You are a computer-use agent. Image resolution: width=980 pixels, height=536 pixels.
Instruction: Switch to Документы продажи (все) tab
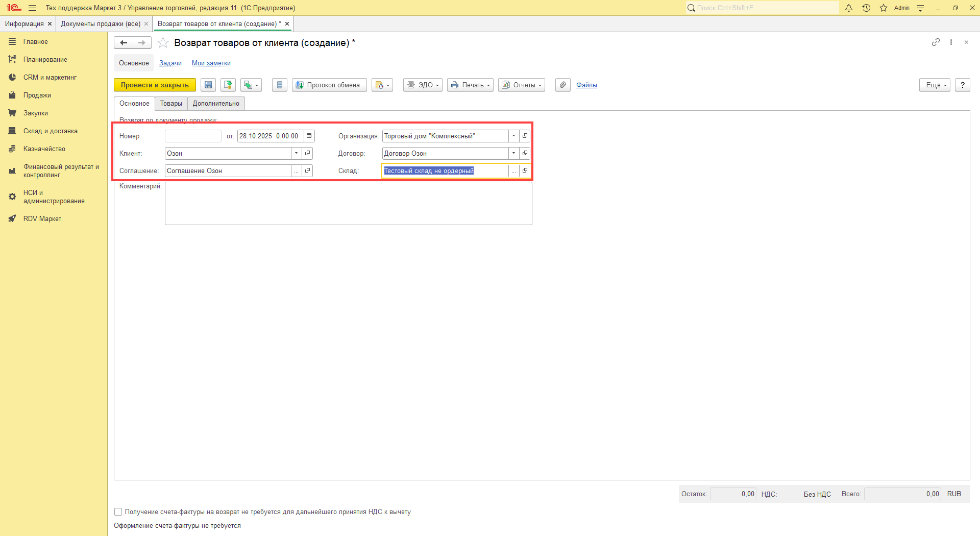(101, 24)
